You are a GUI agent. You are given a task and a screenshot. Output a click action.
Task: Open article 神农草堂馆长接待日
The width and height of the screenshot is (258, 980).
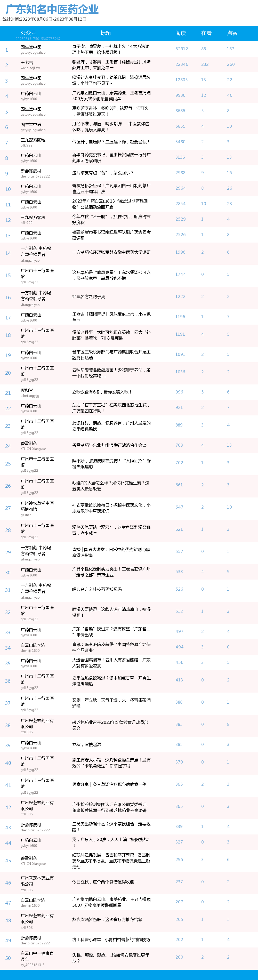tap(111, 508)
